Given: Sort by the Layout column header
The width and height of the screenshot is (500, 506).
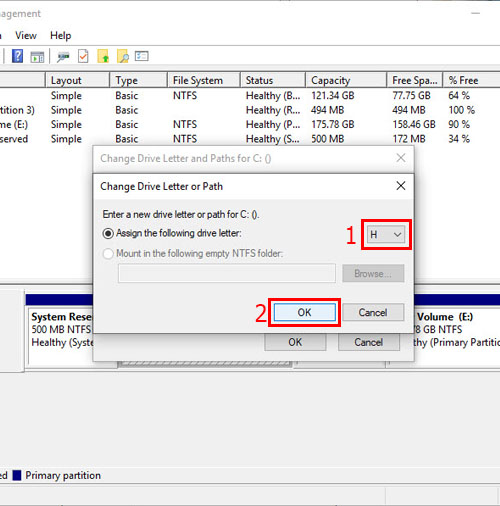Looking at the screenshot, I should 77,80.
